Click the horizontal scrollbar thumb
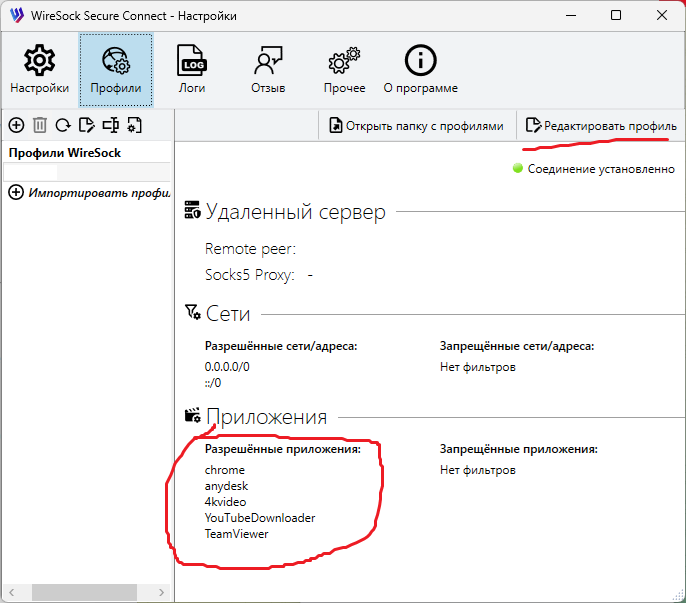The image size is (686, 603). (84, 592)
